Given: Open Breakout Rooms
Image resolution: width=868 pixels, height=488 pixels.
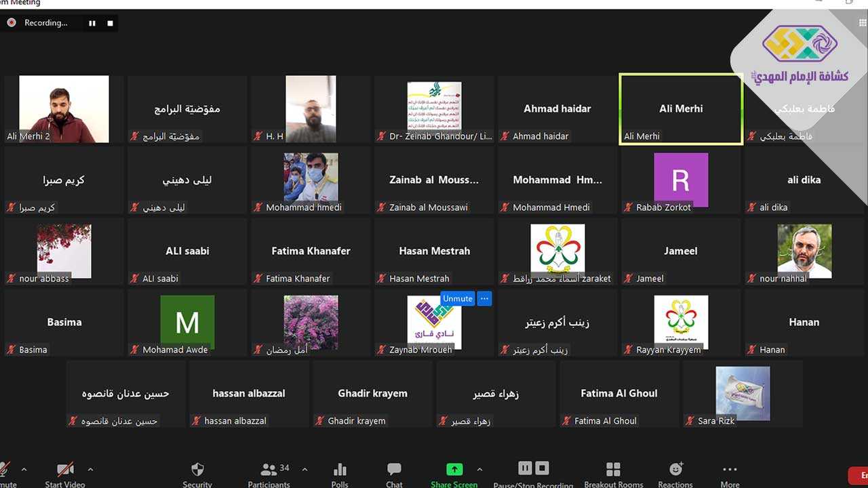Looking at the screenshot, I should point(613,472).
